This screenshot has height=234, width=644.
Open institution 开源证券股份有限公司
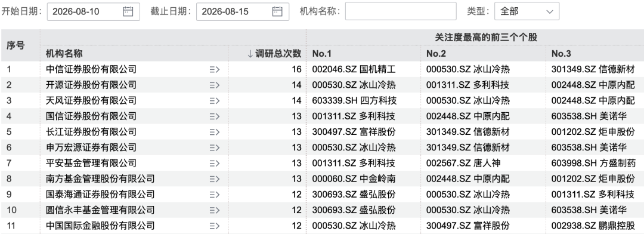pos(91,85)
